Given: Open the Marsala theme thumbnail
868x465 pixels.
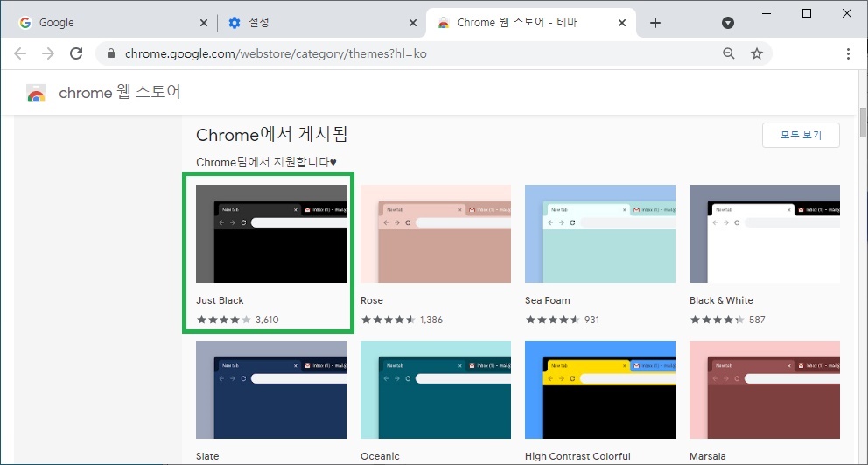Looking at the screenshot, I should click(765, 390).
